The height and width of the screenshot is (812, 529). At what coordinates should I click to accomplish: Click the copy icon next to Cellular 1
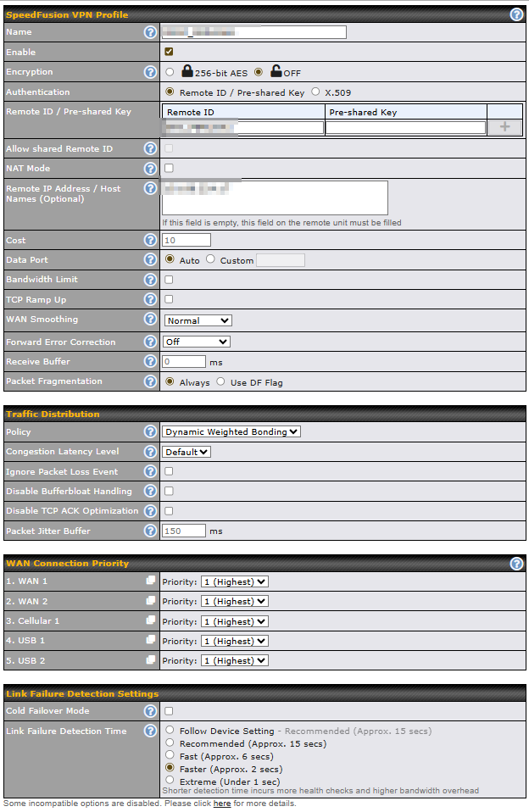pyautogui.click(x=150, y=620)
